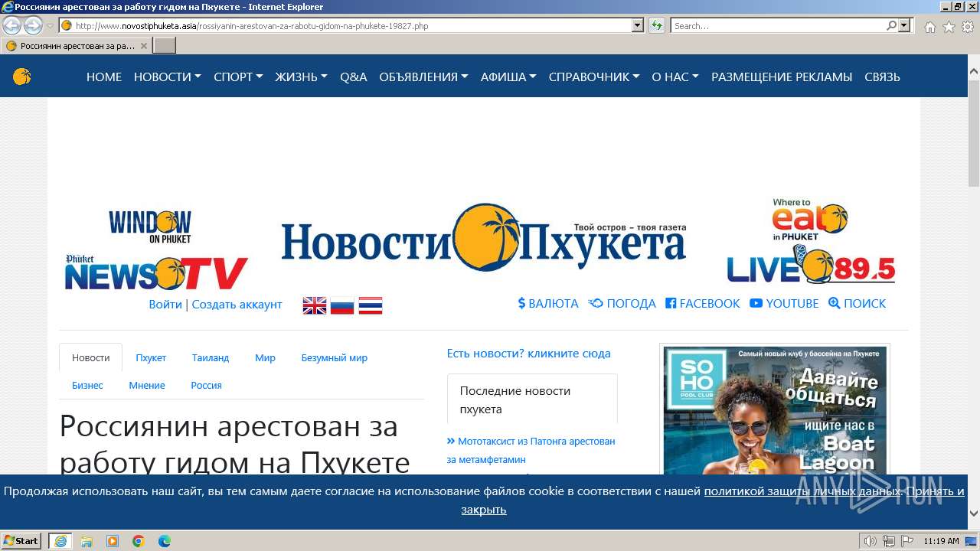Open the search provider dropdown arrow
This screenshot has width=980, height=551.
tap(905, 25)
